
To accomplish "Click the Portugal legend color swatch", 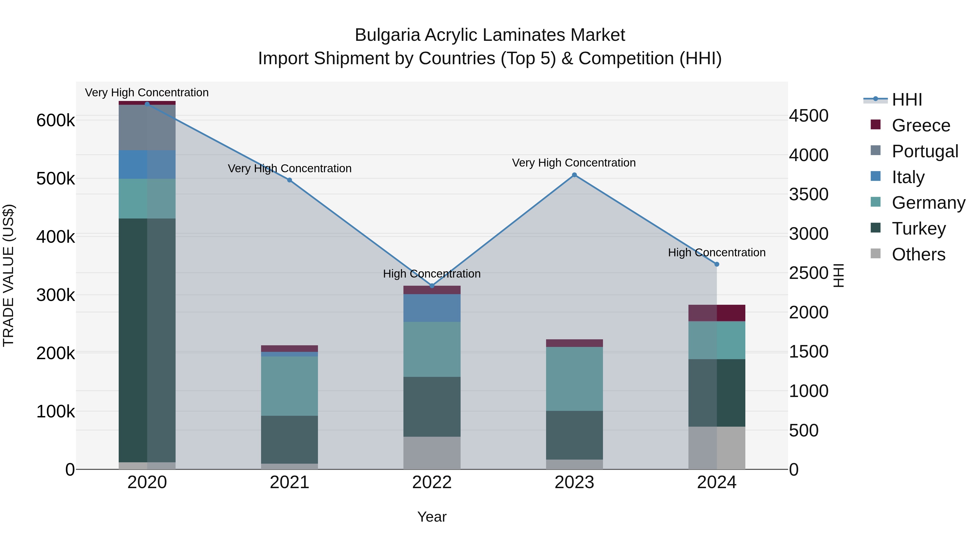I will click(x=875, y=150).
